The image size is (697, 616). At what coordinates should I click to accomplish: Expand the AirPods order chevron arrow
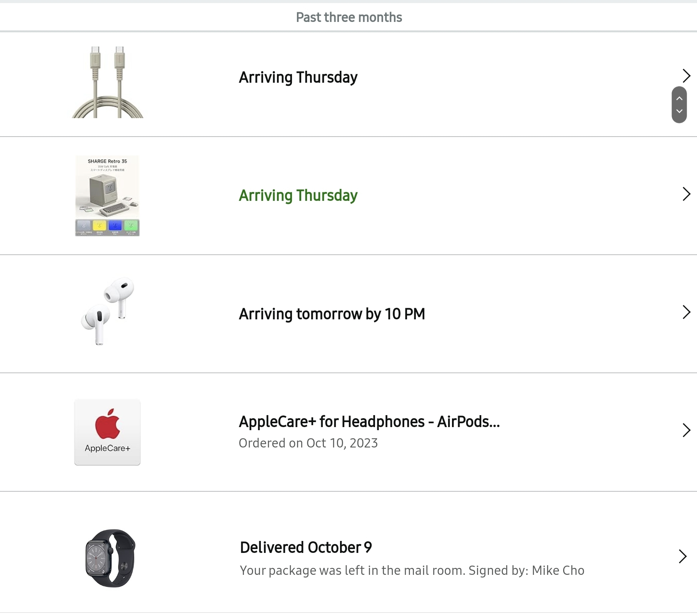pyautogui.click(x=686, y=312)
